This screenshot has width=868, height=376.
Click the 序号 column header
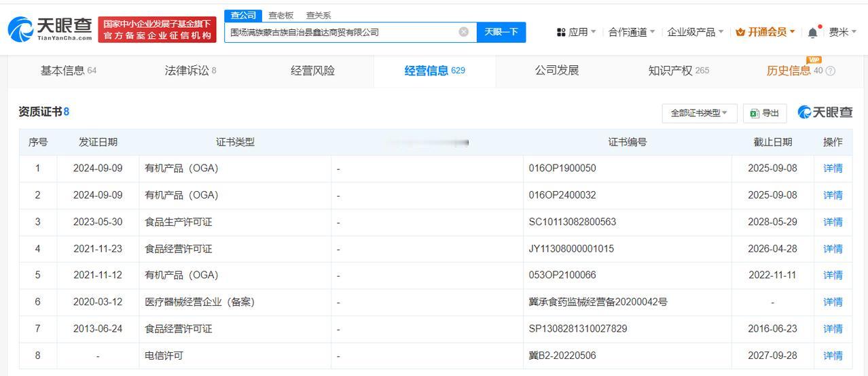tap(38, 142)
